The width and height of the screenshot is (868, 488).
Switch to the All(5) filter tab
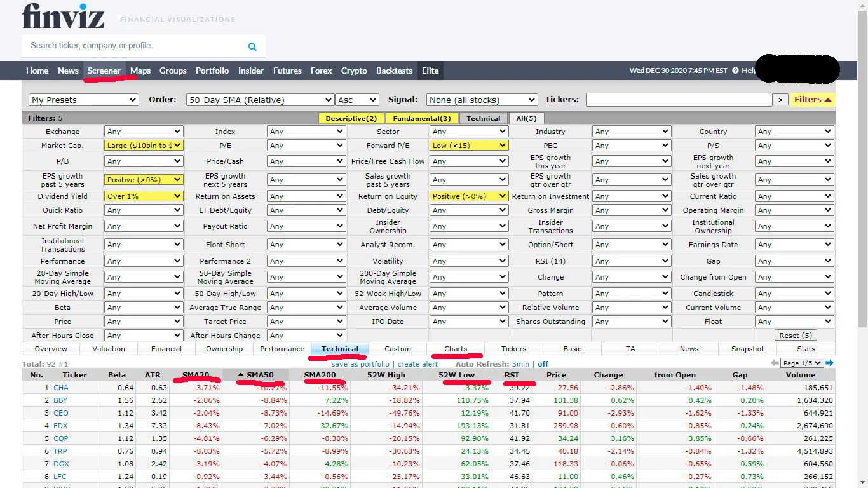(x=526, y=118)
